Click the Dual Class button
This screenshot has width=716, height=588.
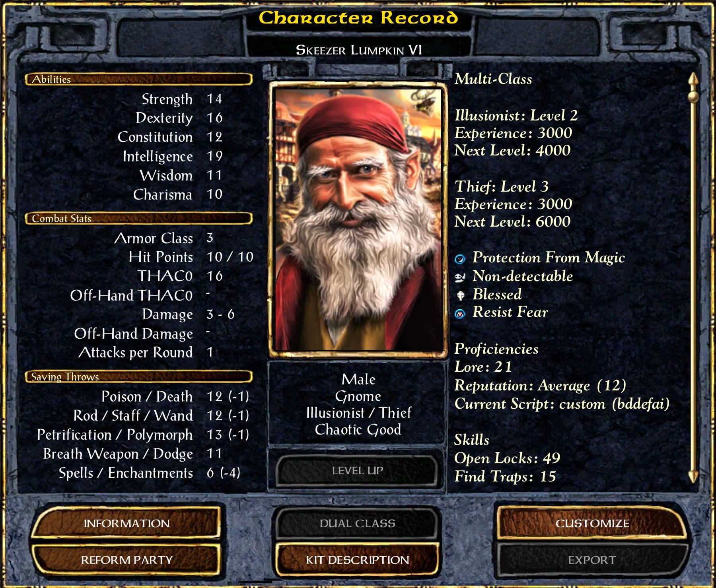(358, 523)
